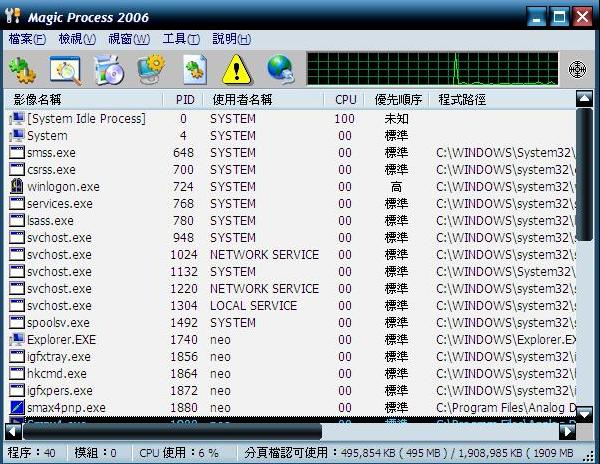Open the 視窗(W) menu
Viewport: 600px width, 464px height.
(x=129, y=39)
